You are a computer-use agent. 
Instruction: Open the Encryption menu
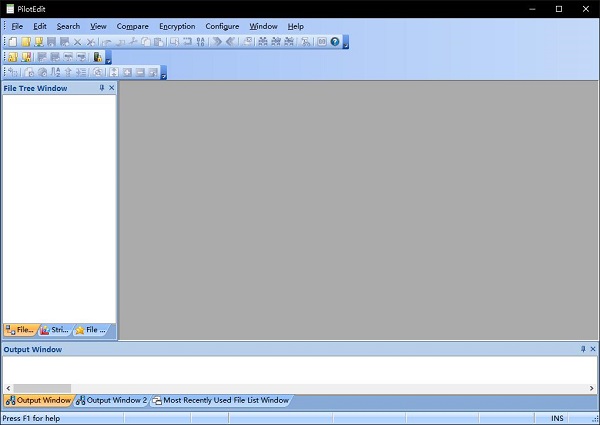[x=177, y=26]
